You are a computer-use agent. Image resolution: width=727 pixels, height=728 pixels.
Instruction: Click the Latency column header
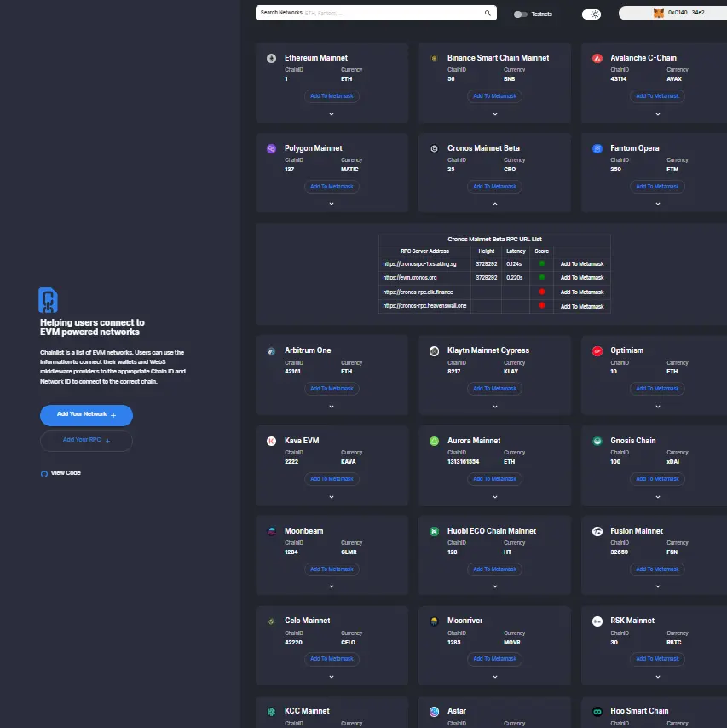[516, 251]
